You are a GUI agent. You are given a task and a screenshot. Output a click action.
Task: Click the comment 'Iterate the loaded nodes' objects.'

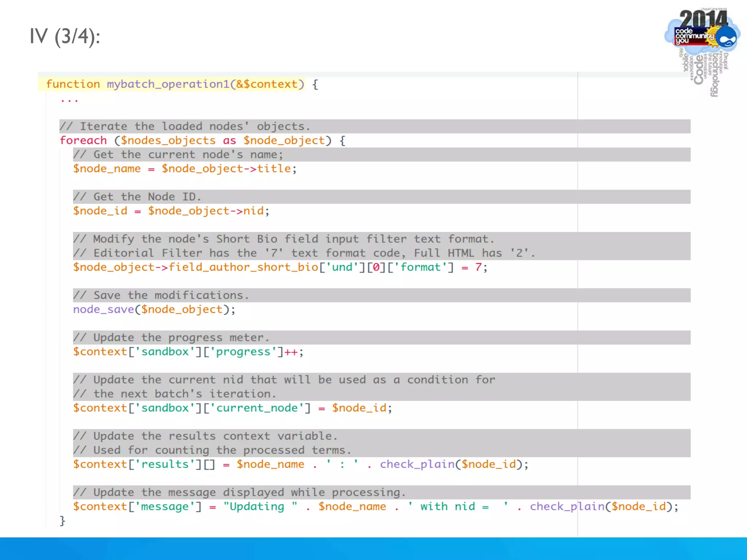[185, 127]
